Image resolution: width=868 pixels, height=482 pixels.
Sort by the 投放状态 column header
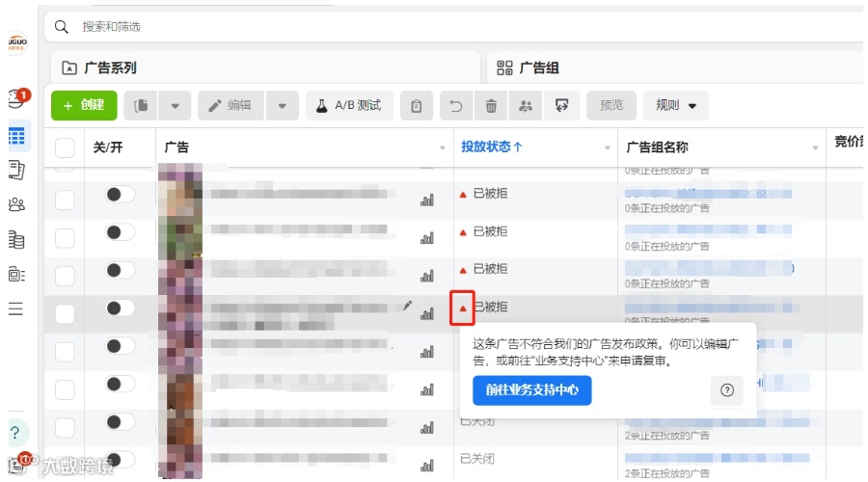pos(492,147)
